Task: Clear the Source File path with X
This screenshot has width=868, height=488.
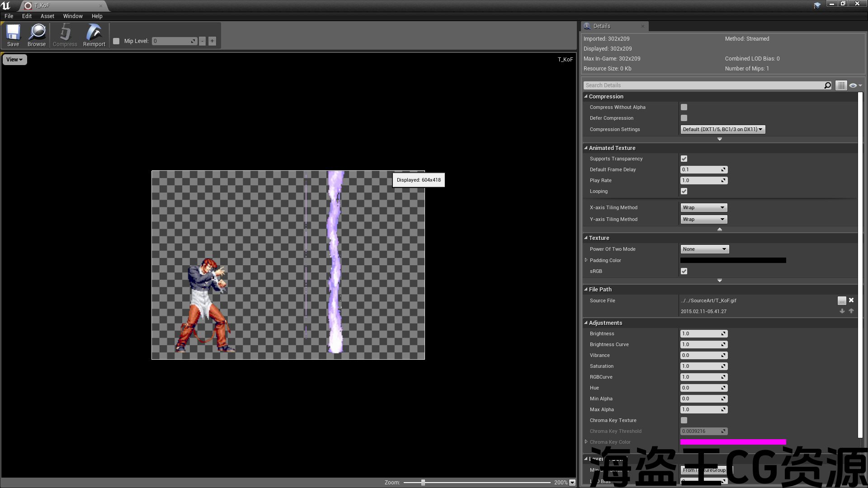Action: tap(851, 300)
